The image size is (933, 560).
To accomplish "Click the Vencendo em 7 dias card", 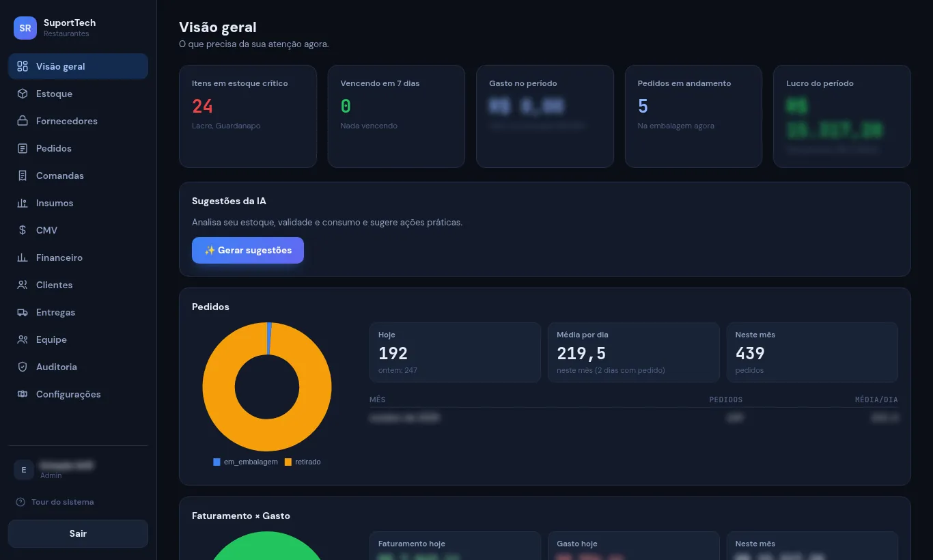I will 396,116.
